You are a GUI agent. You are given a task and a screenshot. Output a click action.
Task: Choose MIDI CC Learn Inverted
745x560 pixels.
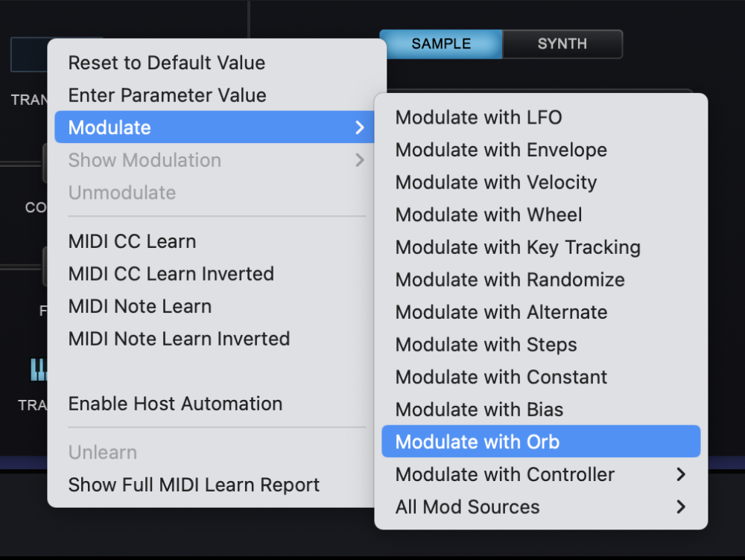[x=171, y=274]
